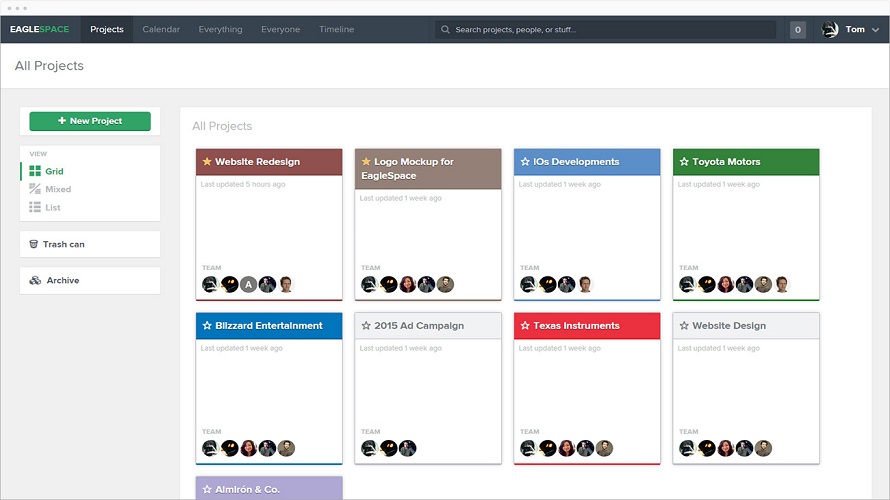
Task: Create a New Project
Action: point(90,121)
